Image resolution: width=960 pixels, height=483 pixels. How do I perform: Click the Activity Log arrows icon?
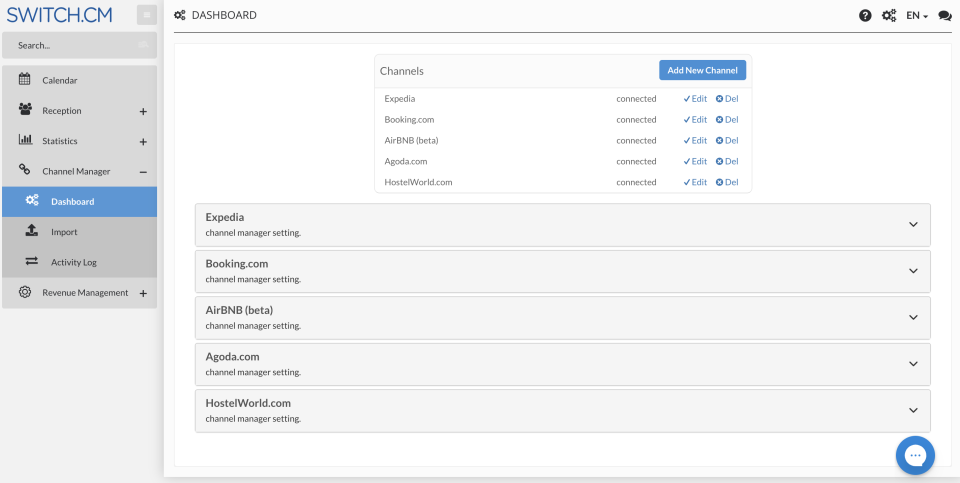[32, 262]
